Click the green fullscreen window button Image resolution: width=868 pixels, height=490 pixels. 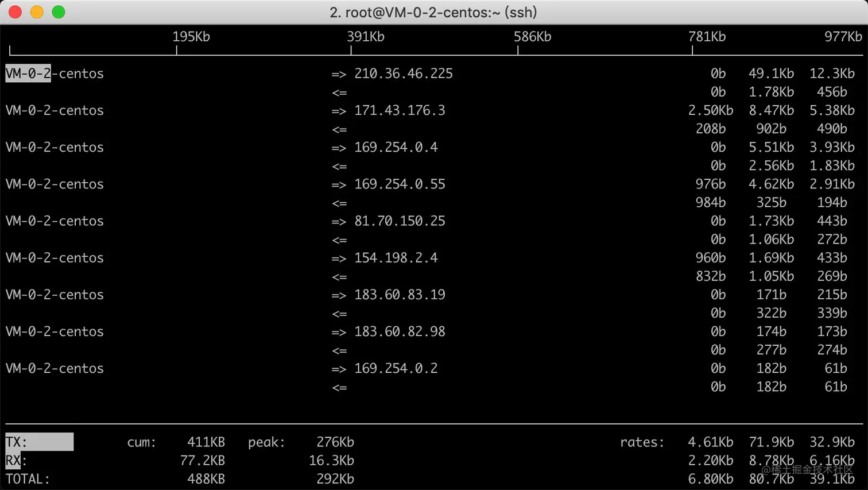pyautogui.click(x=59, y=12)
